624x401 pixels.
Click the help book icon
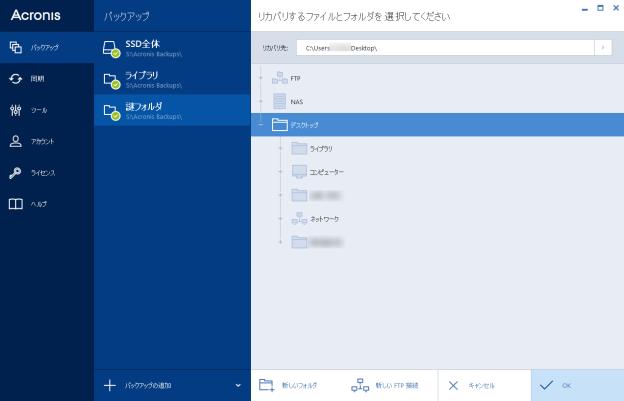click(16, 204)
